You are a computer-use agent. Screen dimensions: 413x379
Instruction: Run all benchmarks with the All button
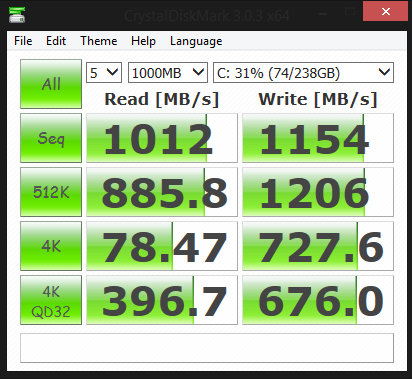point(51,84)
